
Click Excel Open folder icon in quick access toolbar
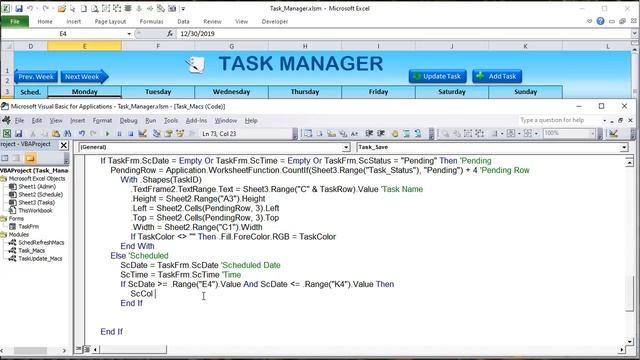pyautogui.click(x=62, y=8)
